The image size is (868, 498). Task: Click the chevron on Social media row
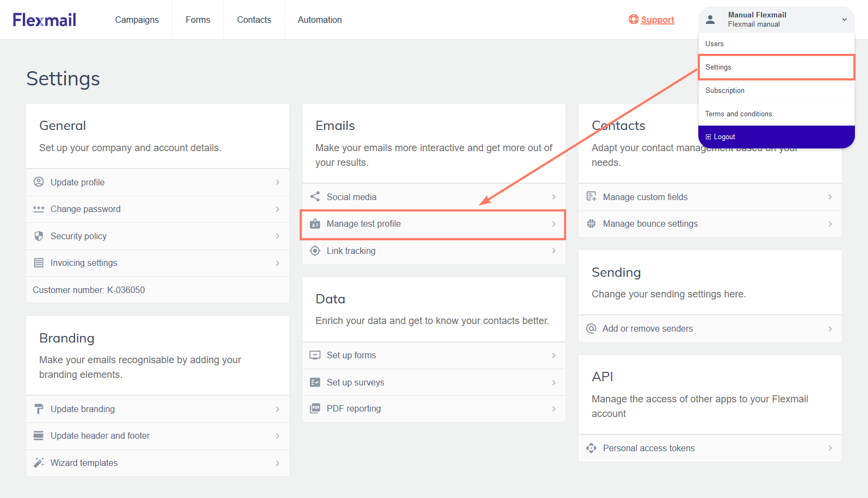click(x=554, y=197)
